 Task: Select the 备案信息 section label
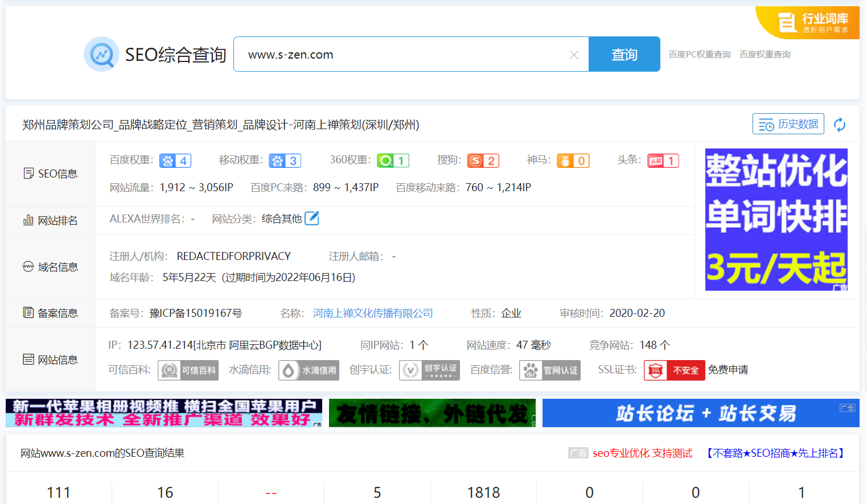[51, 313]
